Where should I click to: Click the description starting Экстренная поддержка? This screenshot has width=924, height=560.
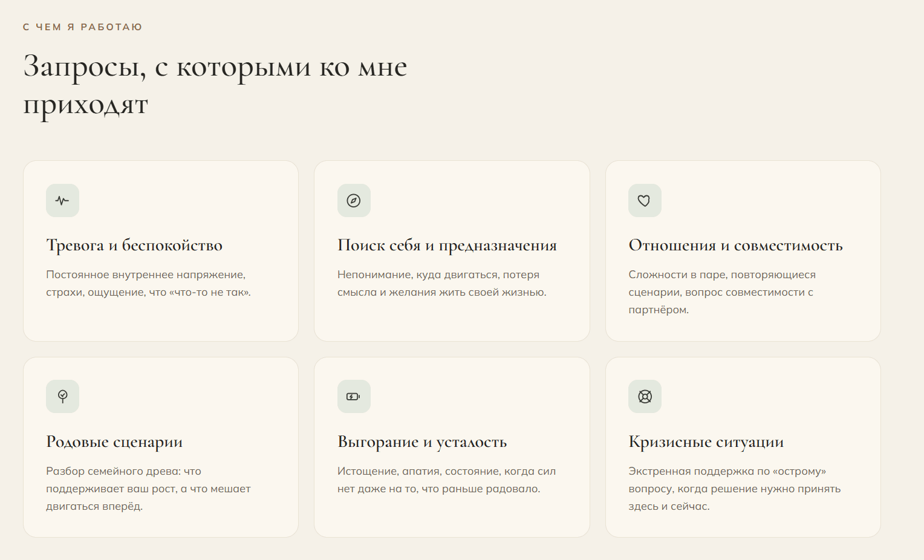click(x=734, y=489)
